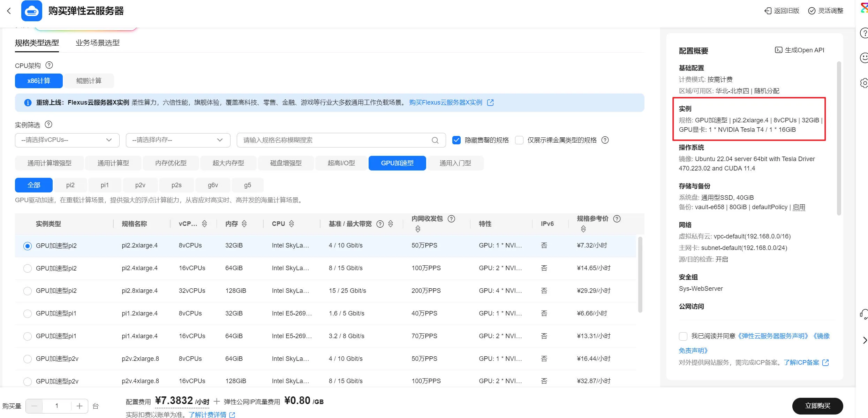868x418 pixels.
Task: Click the back arrow icon in the header
Action: pos(9,11)
